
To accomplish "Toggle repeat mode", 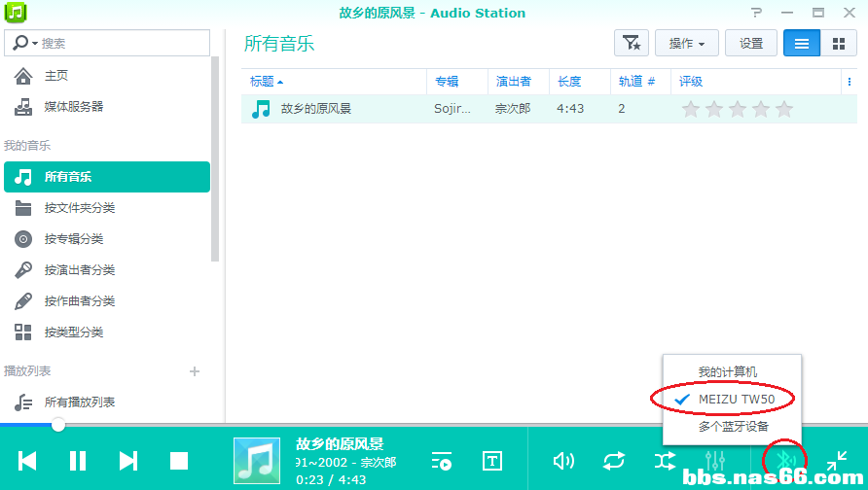I will pyautogui.click(x=614, y=461).
